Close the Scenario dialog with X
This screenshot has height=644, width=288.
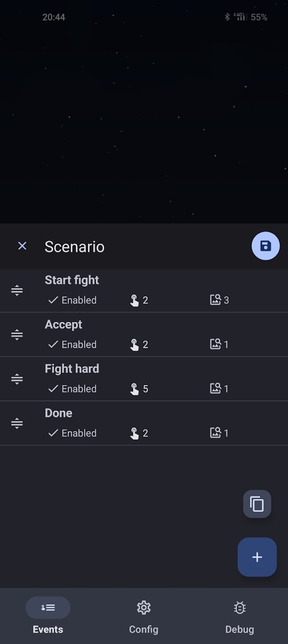22,246
